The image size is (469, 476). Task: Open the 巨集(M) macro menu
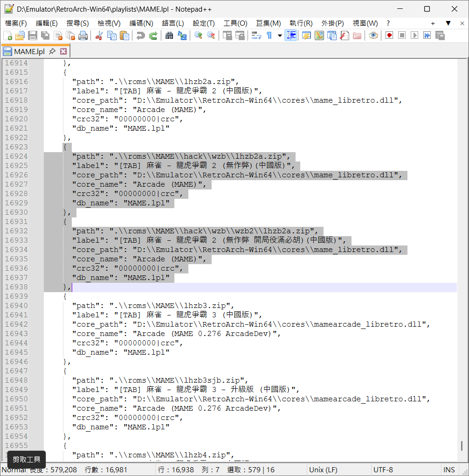pyautogui.click(x=269, y=23)
